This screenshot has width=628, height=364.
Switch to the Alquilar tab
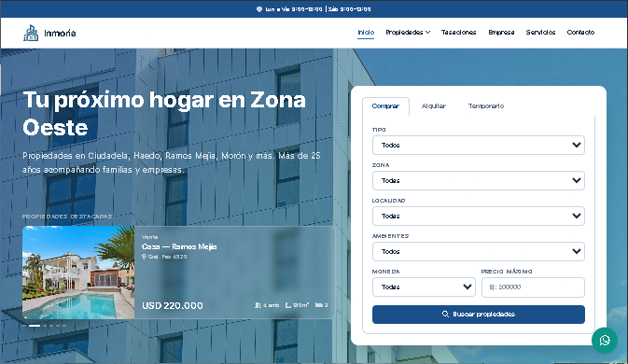[434, 106]
